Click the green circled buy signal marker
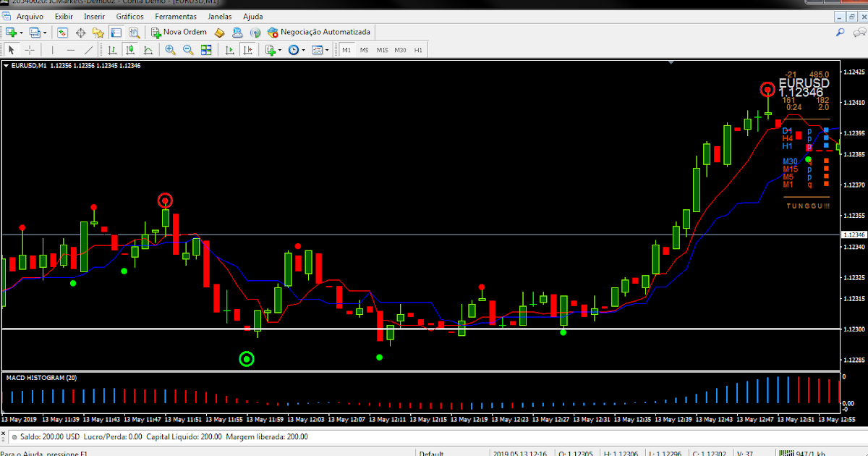 click(x=247, y=358)
